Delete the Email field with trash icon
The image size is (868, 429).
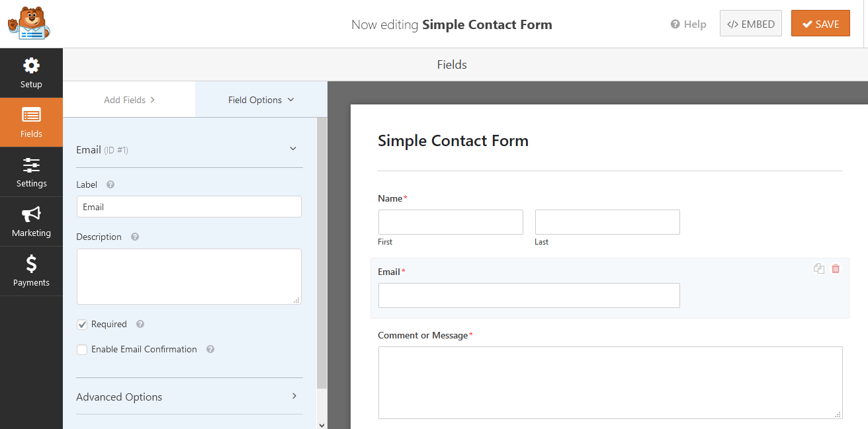coord(836,268)
